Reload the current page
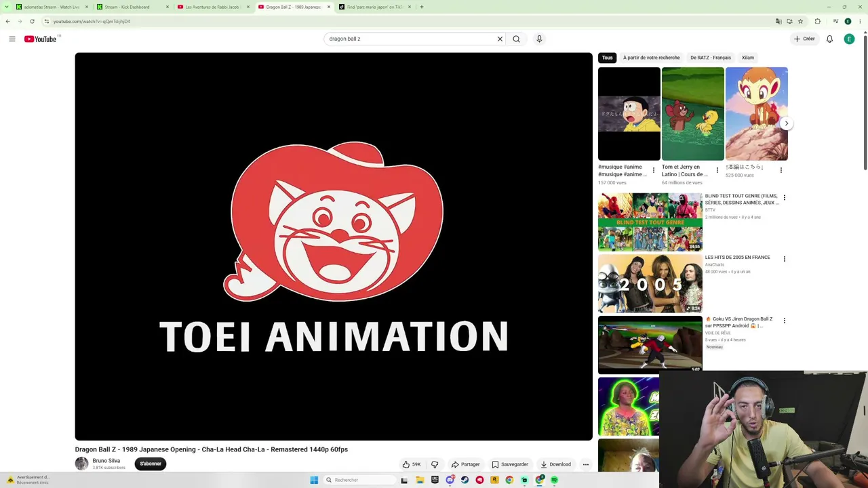 point(32,21)
